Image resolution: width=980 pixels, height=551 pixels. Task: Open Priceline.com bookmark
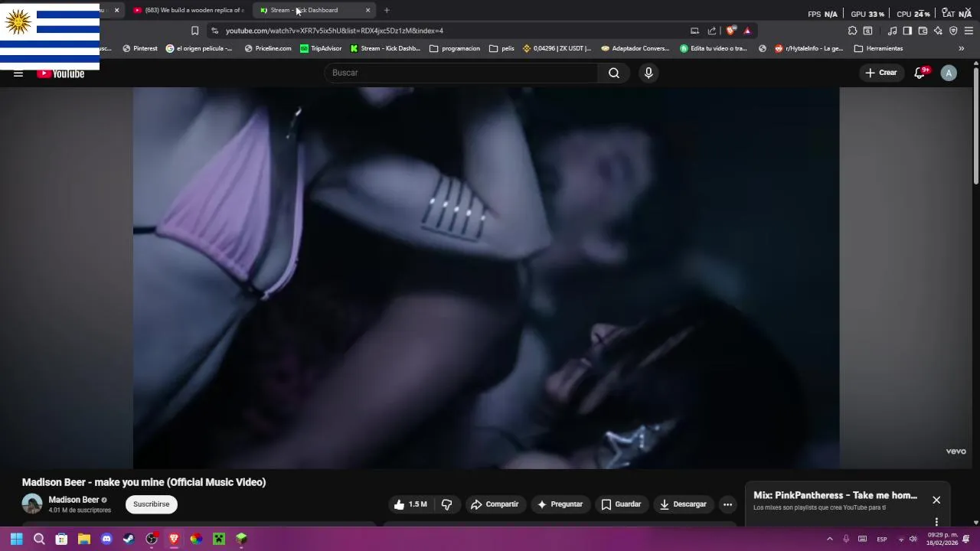[x=268, y=48]
